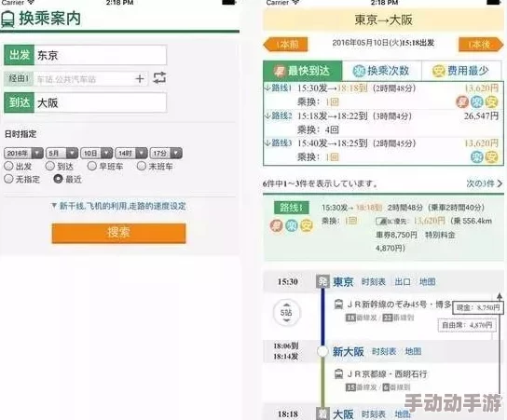
Task: Expand 新干线,飞机的利用,走路的速度设定 options
Action: point(118,206)
